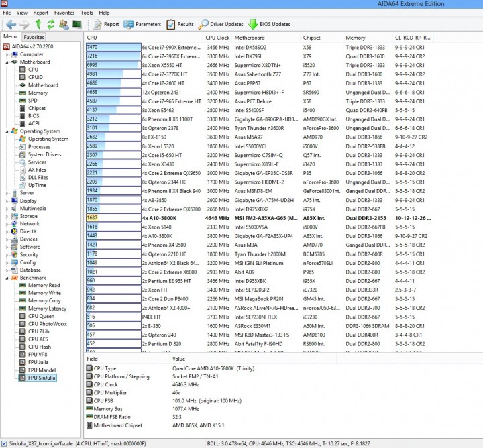Image resolution: width=483 pixels, height=448 pixels.
Task: Expand the Network tree node
Action: coord(7,224)
